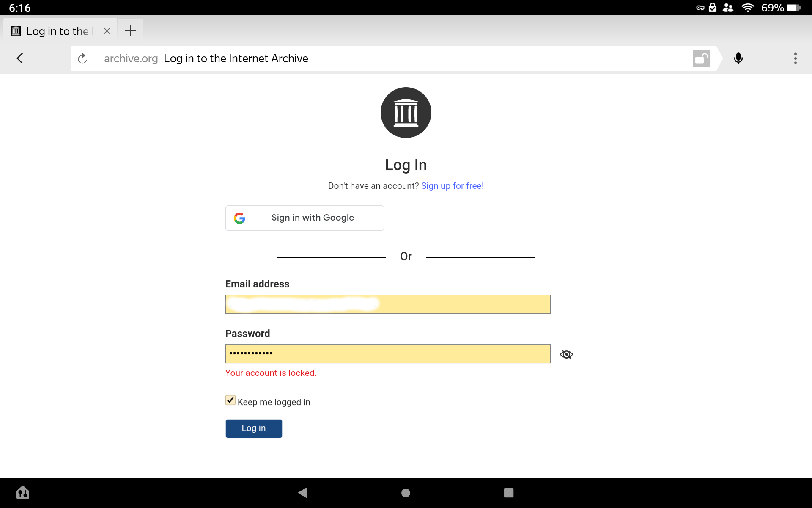Image resolution: width=812 pixels, height=508 pixels.
Task: Click the 'Keep me logged in' label
Action: click(274, 402)
